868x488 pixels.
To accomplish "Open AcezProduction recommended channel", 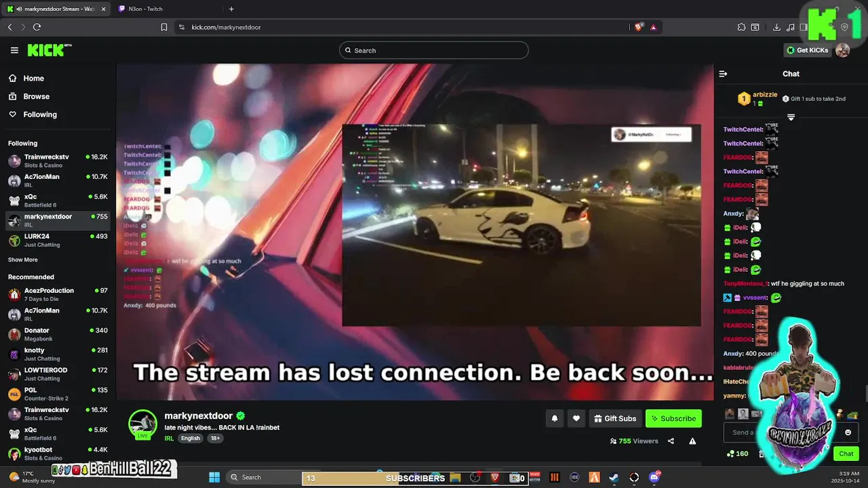I will click(x=58, y=294).
